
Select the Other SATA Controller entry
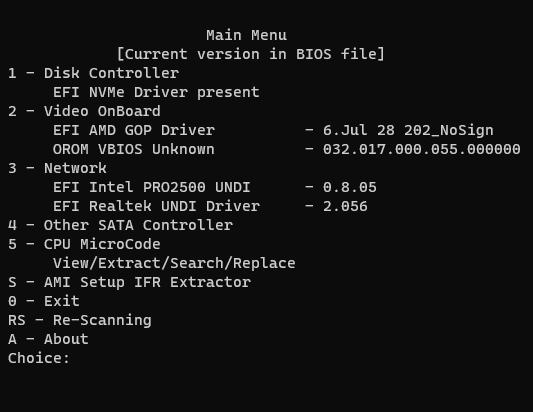pyautogui.click(x=120, y=225)
